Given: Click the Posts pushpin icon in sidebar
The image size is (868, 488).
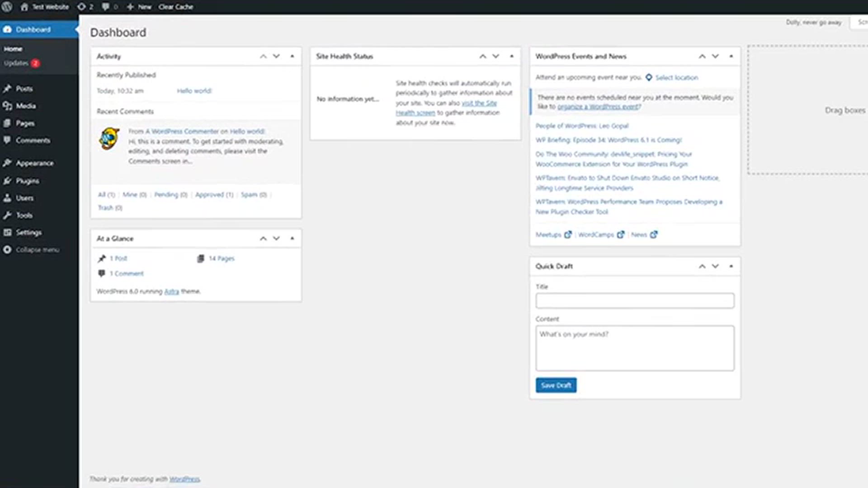Looking at the screenshot, I should click(7, 89).
